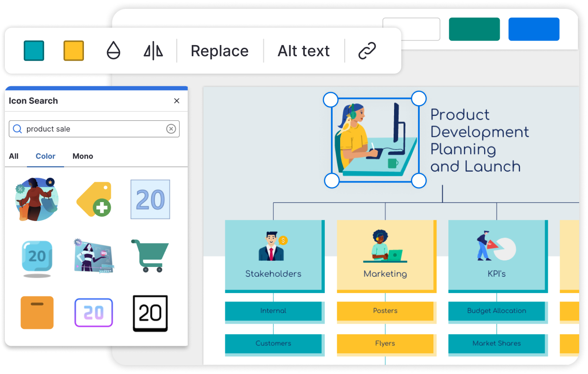
Task: Select the shopping cart icon result
Action: (150, 256)
